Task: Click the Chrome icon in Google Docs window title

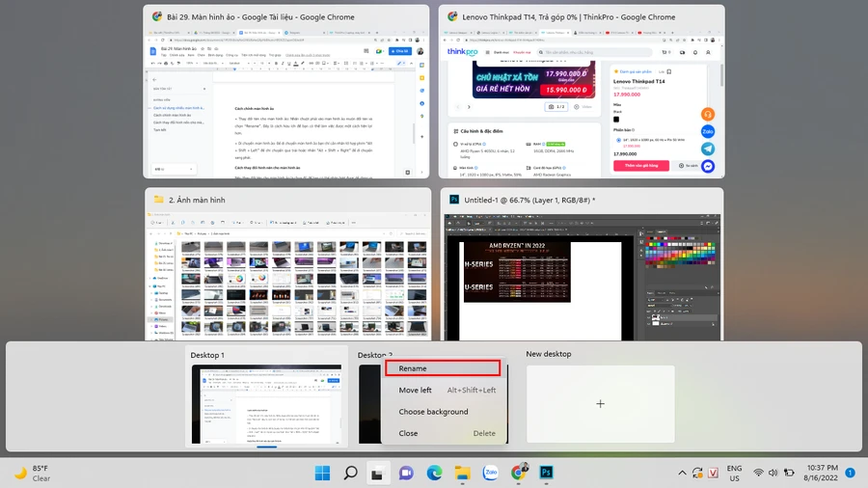Action: pyautogui.click(x=157, y=16)
